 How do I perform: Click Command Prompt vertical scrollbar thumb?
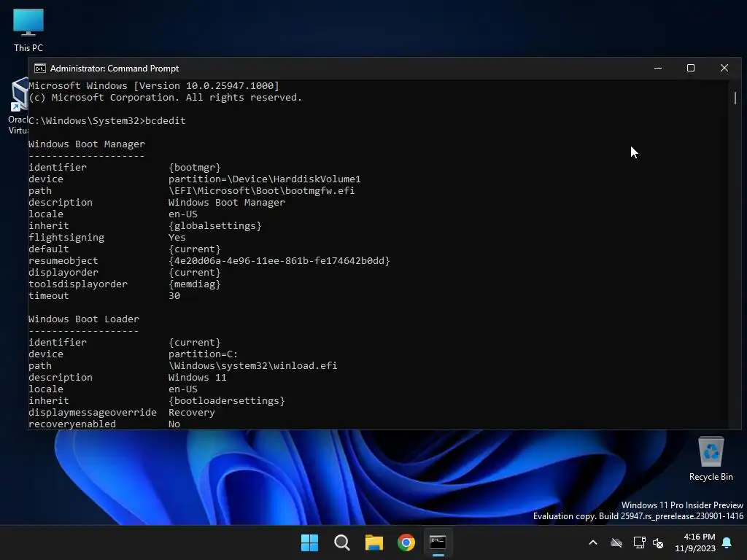pyautogui.click(x=735, y=98)
